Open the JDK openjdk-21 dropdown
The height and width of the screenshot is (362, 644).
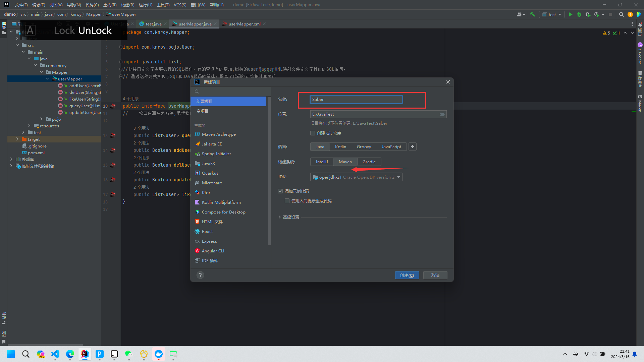coord(356,177)
